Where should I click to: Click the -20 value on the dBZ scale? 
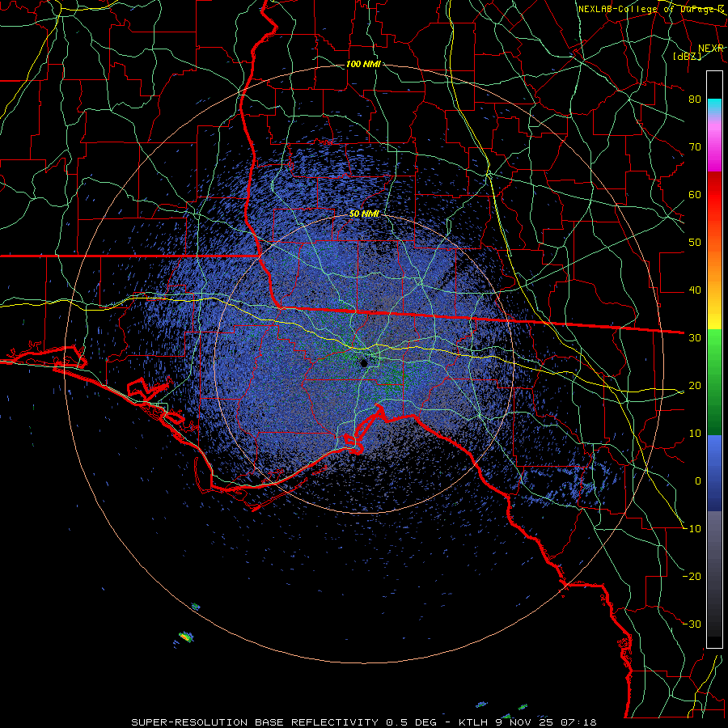click(692, 576)
